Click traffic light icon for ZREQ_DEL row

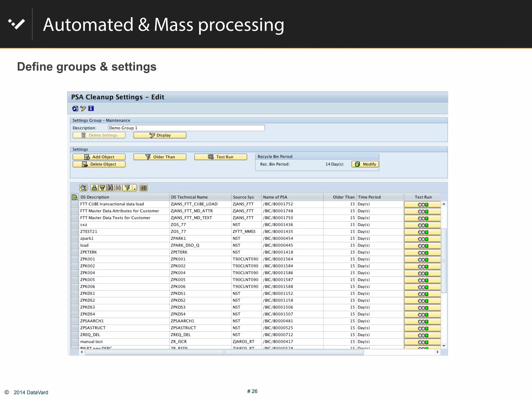(422, 335)
